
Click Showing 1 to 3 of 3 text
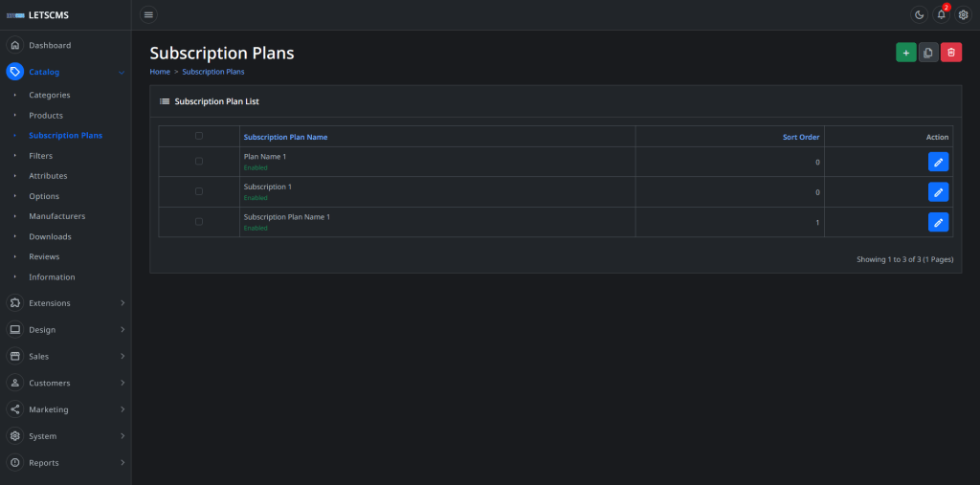pyautogui.click(x=905, y=258)
